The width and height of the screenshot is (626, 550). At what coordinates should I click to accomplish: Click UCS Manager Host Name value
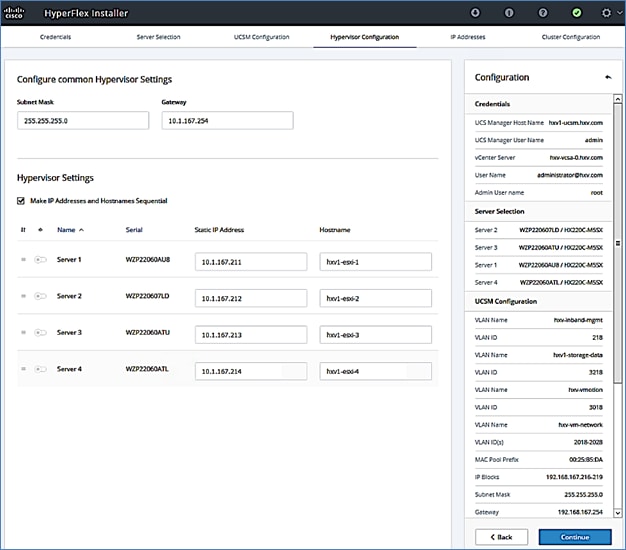(576, 123)
